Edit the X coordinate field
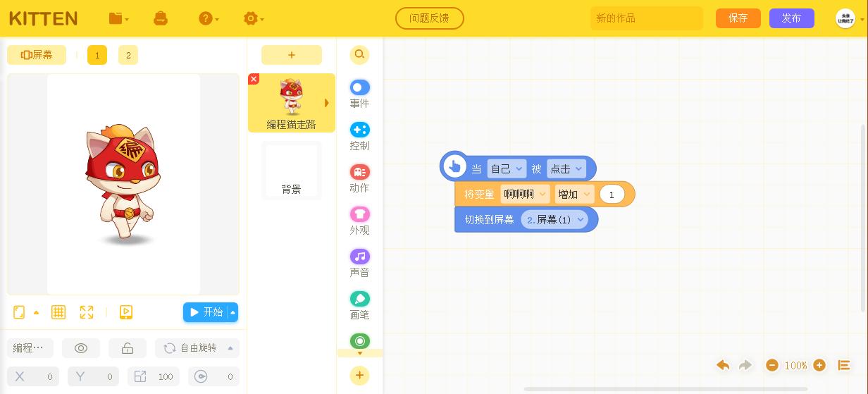The height and width of the screenshot is (394, 868). coord(32,376)
